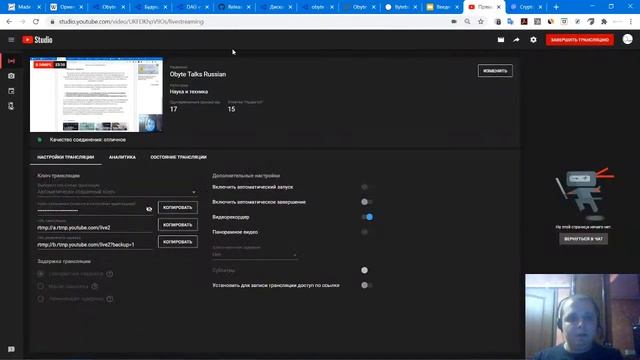
Task: Click the live stream preview thumbnail
Action: 96,95
